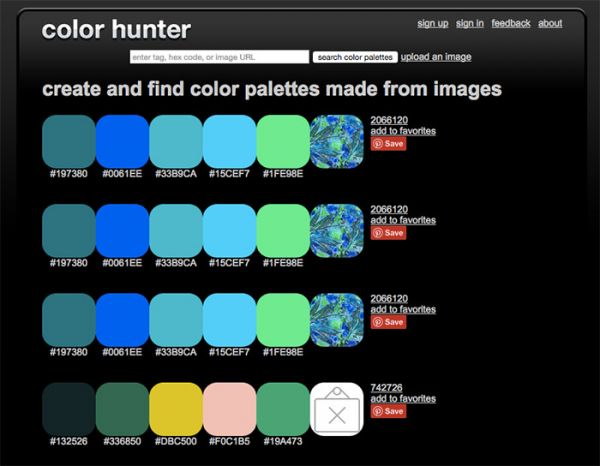Select the dark #132526 color swatch
The height and width of the screenshot is (466, 600).
68,408
